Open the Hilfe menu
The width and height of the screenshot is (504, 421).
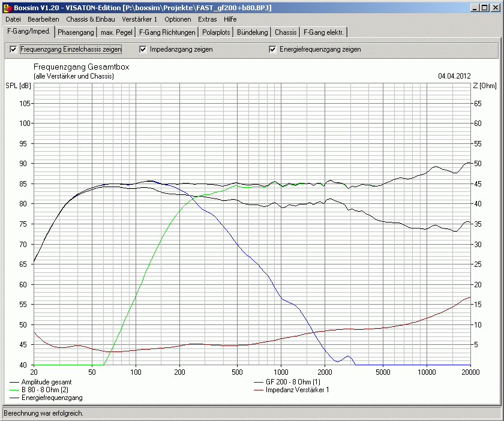click(230, 19)
